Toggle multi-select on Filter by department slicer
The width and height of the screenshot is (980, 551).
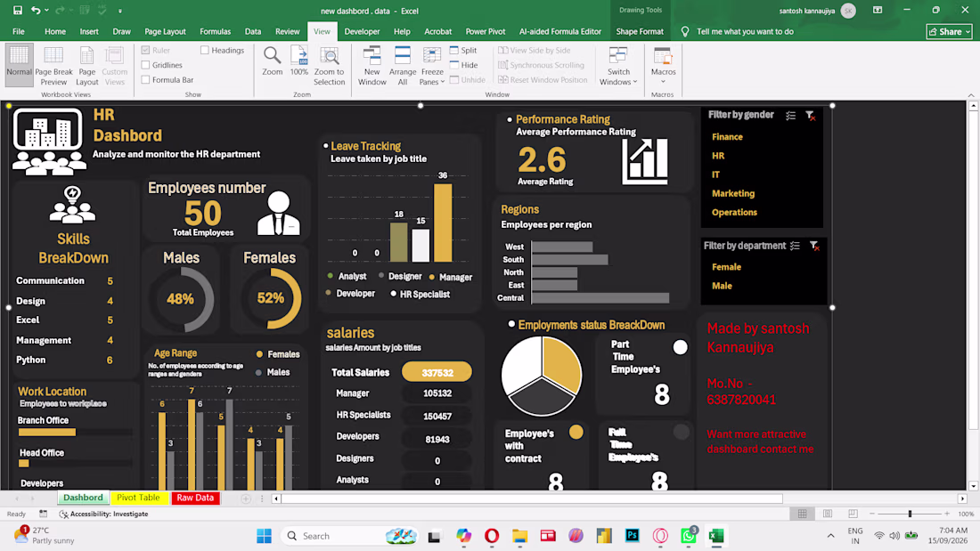click(795, 247)
